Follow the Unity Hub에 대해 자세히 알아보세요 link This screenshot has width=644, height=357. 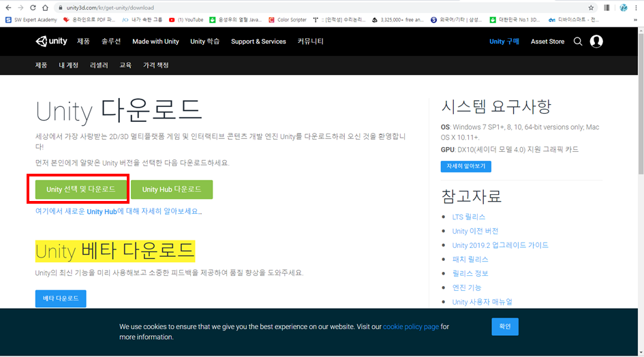point(119,211)
